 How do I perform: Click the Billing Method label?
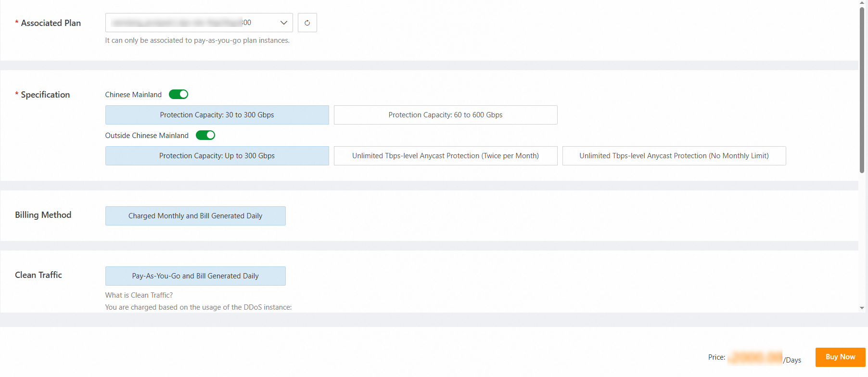[x=43, y=215]
